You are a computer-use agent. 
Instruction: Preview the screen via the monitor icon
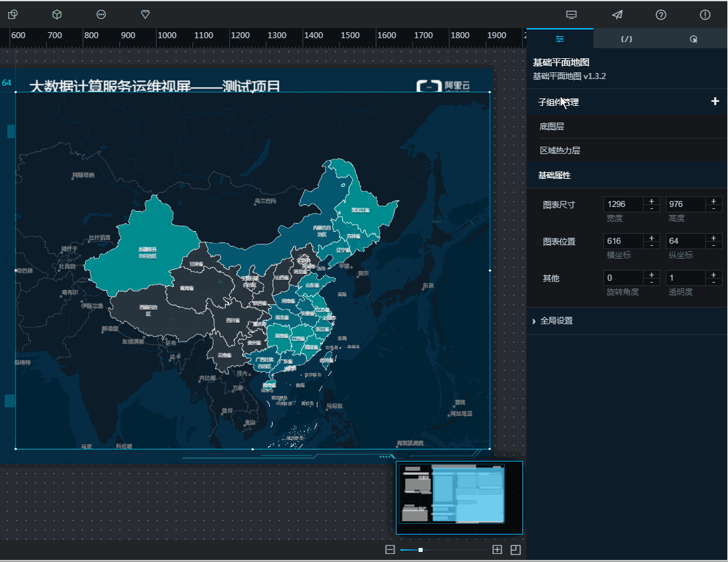point(573,15)
